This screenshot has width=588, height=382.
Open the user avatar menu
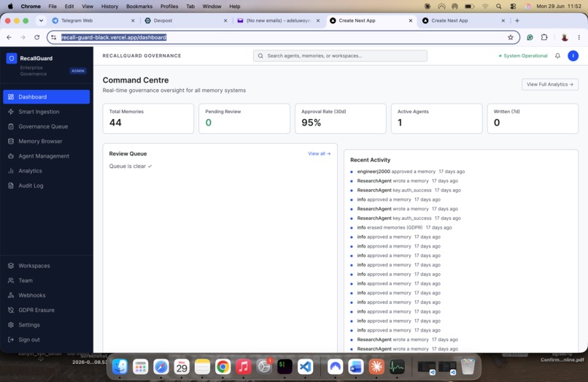click(x=573, y=56)
